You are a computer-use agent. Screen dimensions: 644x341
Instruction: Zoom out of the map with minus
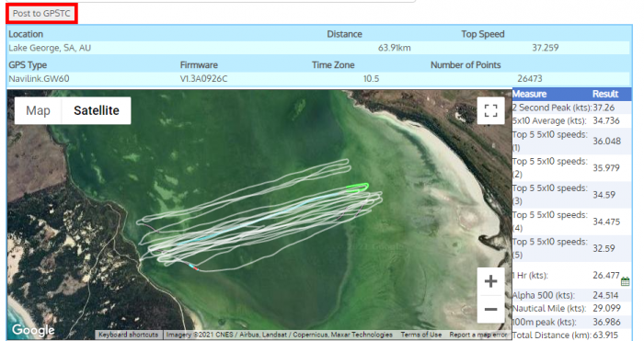pos(490,309)
